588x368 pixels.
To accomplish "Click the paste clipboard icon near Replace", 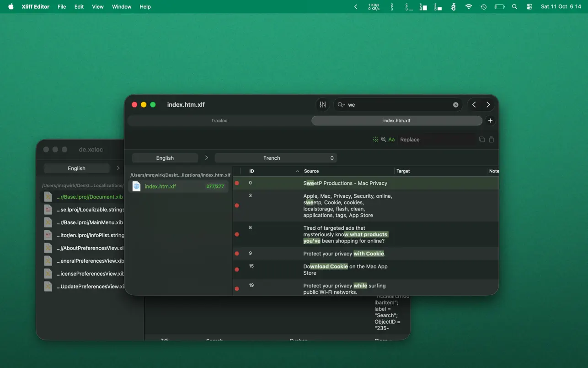I will (492, 139).
